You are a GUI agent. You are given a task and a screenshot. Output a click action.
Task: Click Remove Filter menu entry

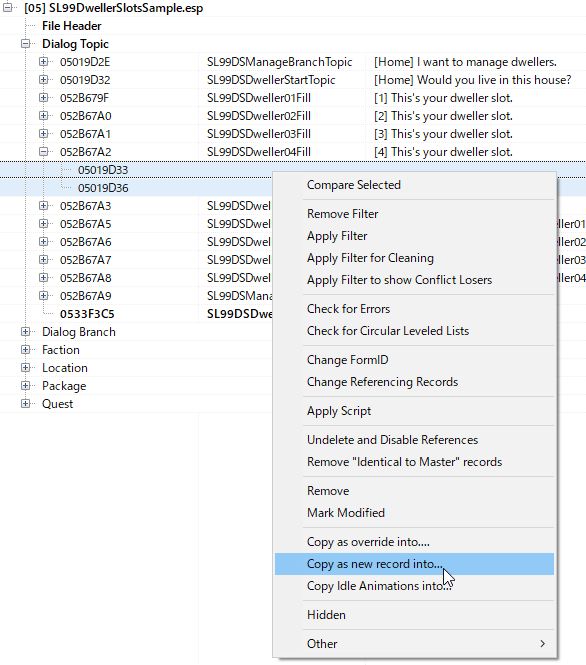[414, 214]
